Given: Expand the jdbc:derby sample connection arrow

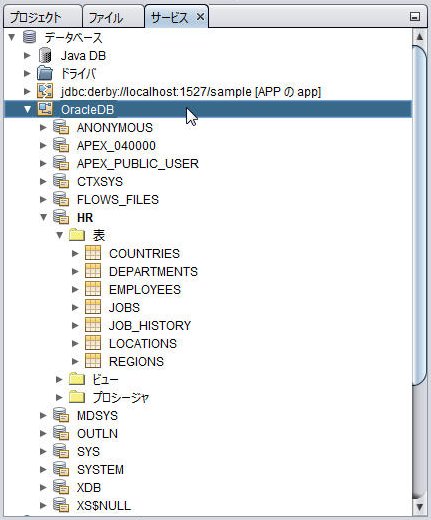Looking at the screenshot, I should pos(28,91).
